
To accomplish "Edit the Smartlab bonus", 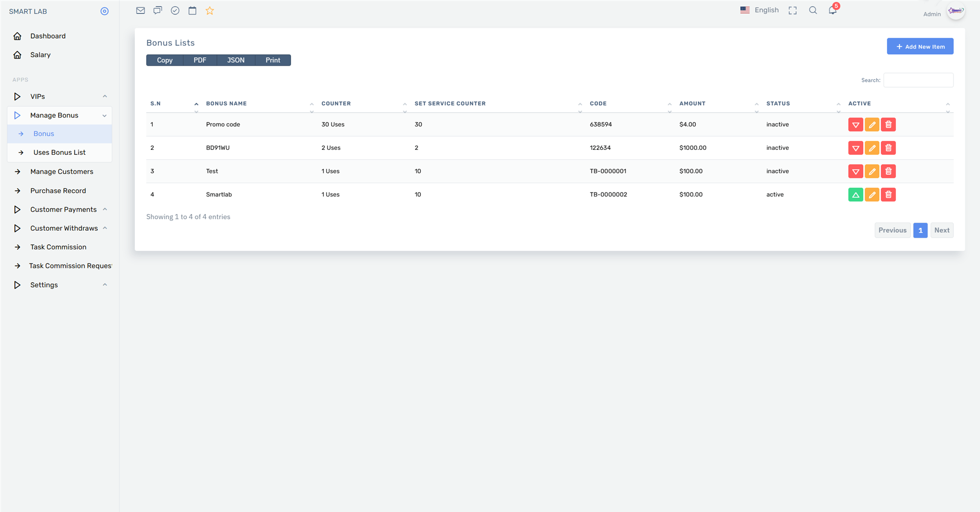I will (x=872, y=195).
